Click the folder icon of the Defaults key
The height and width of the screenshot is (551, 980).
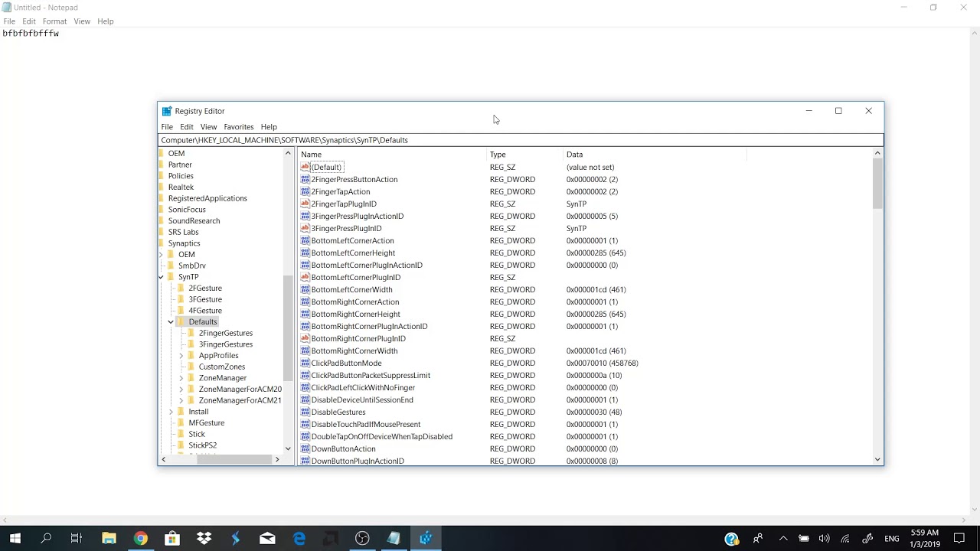[181, 321]
